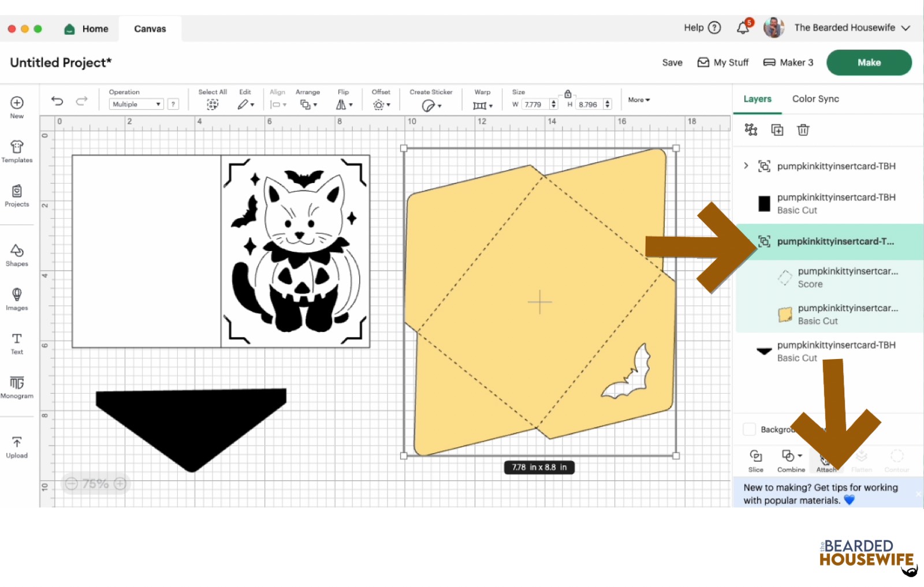Image resolution: width=924 pixels, height=587 pixels.
Task: Click the Save button
Action: (x=672, y=62)
